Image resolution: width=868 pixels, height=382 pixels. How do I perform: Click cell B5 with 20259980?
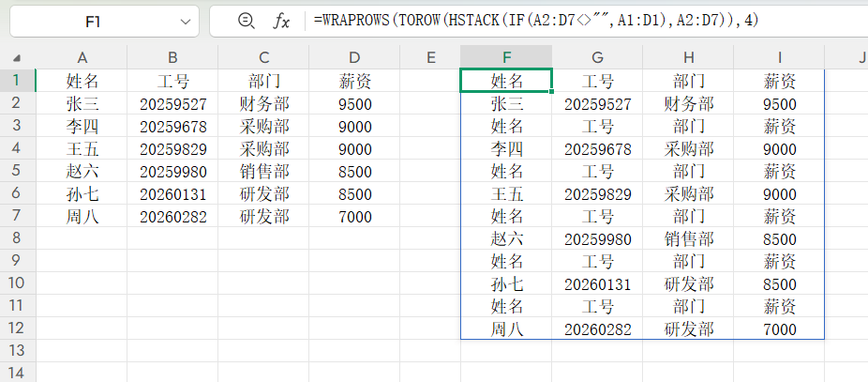[x=172, y=172]
